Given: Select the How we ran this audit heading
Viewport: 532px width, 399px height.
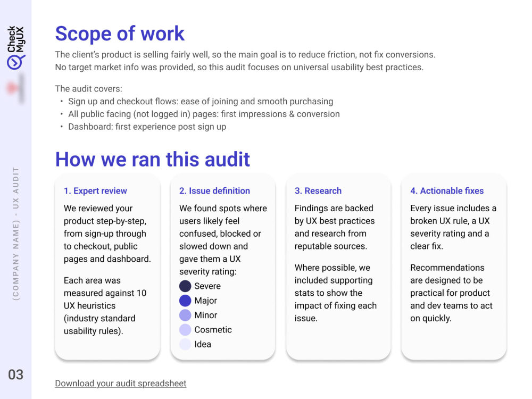Looking at the screenshot, I should [x=153, y=159].
